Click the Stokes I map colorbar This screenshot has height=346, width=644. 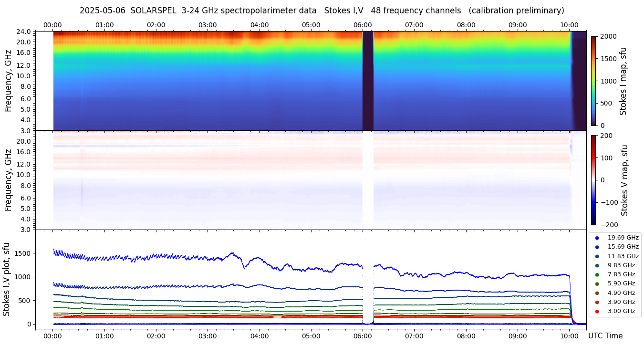point(593,81)
